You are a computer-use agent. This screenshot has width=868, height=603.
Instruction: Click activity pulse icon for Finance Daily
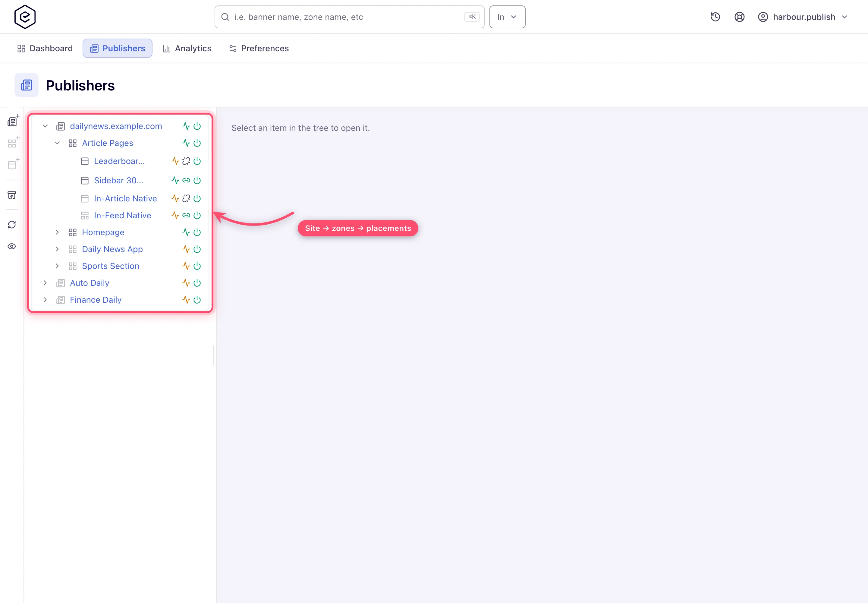coord(186,300)
